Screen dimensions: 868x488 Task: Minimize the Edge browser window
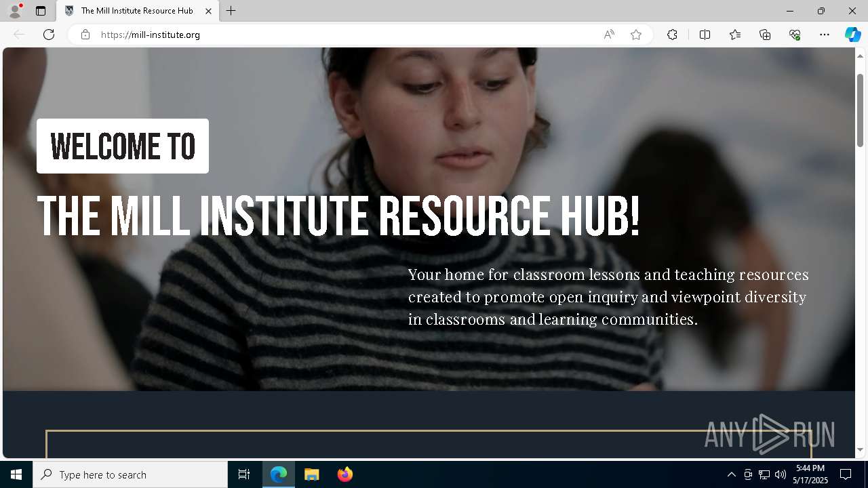point(790,11)
